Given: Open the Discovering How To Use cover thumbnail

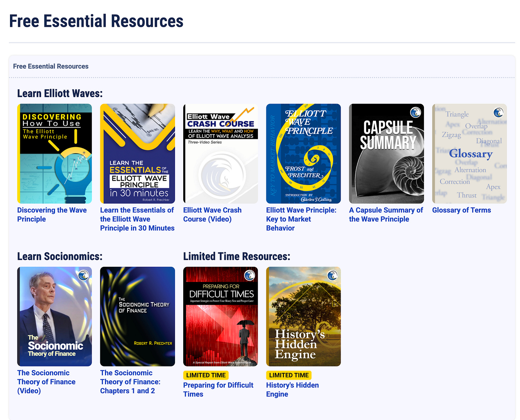Looking at the screenshot, I should tap(55, 154).
